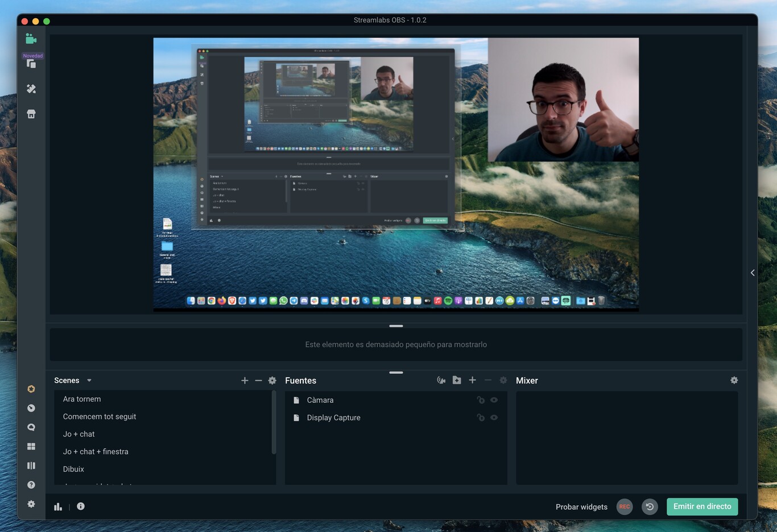777x532 pixels.
Task: Open the Scenes dropdown arrow
Action: (x=89, y=380)
